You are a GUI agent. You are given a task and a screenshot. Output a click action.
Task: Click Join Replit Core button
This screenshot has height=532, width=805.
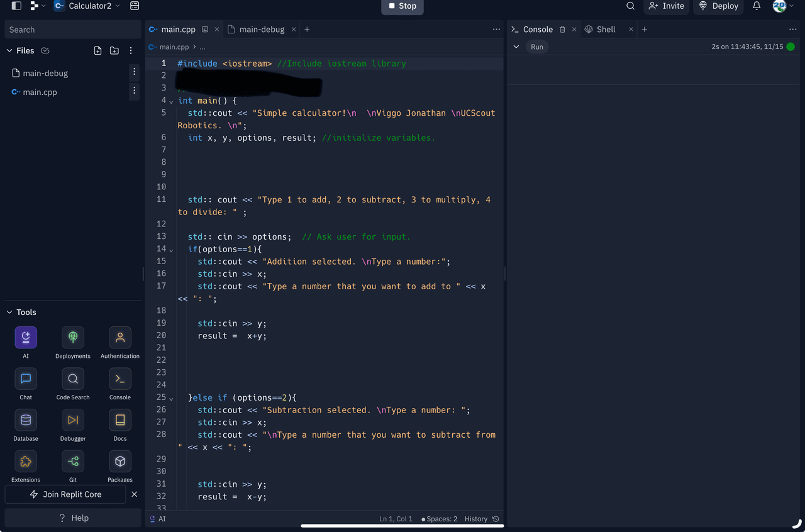[x=66, y=494]
